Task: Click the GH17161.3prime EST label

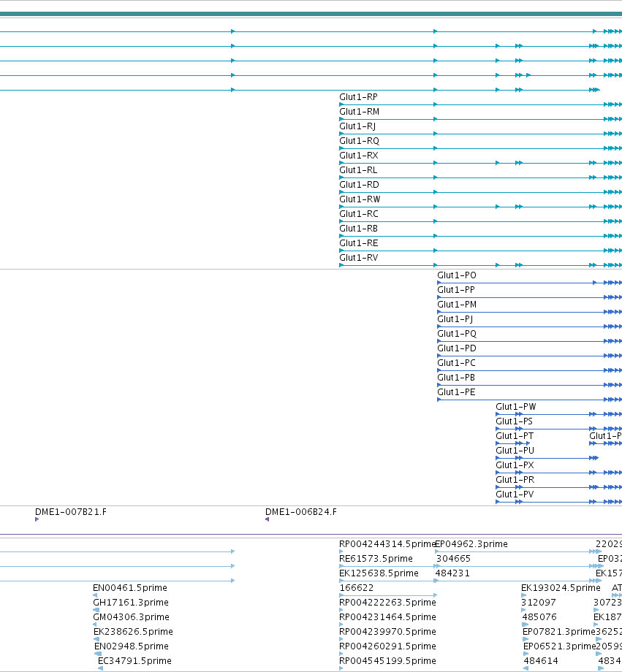Action: pyautogui.click(x=131, y=602)
